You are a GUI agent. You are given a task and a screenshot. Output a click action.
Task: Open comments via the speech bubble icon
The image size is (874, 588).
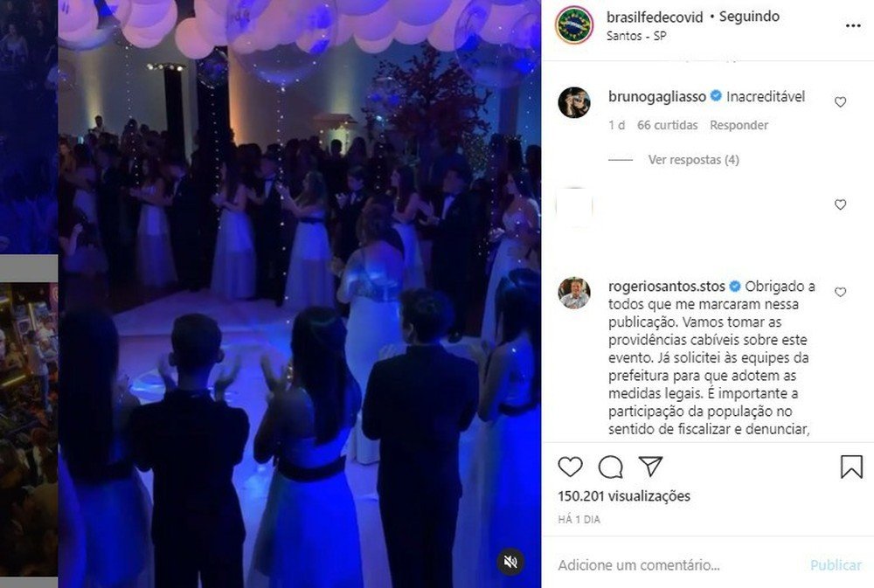[610, 467]
